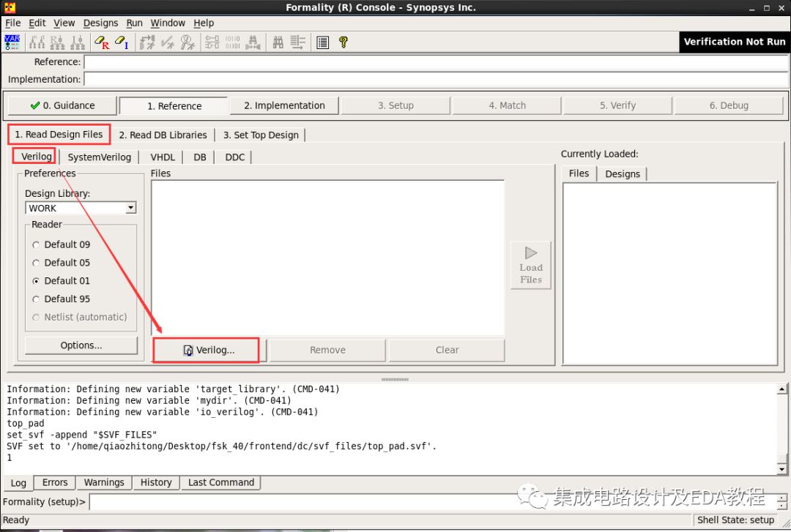
Task: Click the yellow key help toolbar icon
Action: (343, 42)
